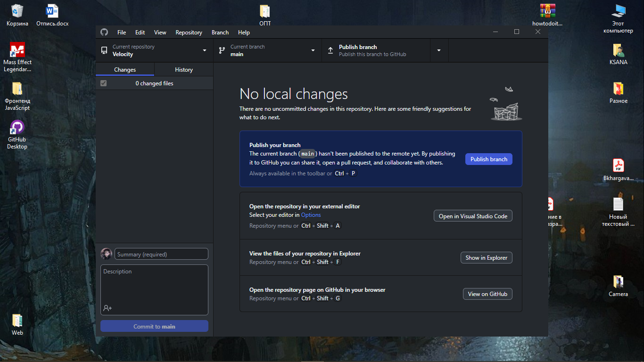
Task: Click the blue Publish branch button
Action: (489, 159)
